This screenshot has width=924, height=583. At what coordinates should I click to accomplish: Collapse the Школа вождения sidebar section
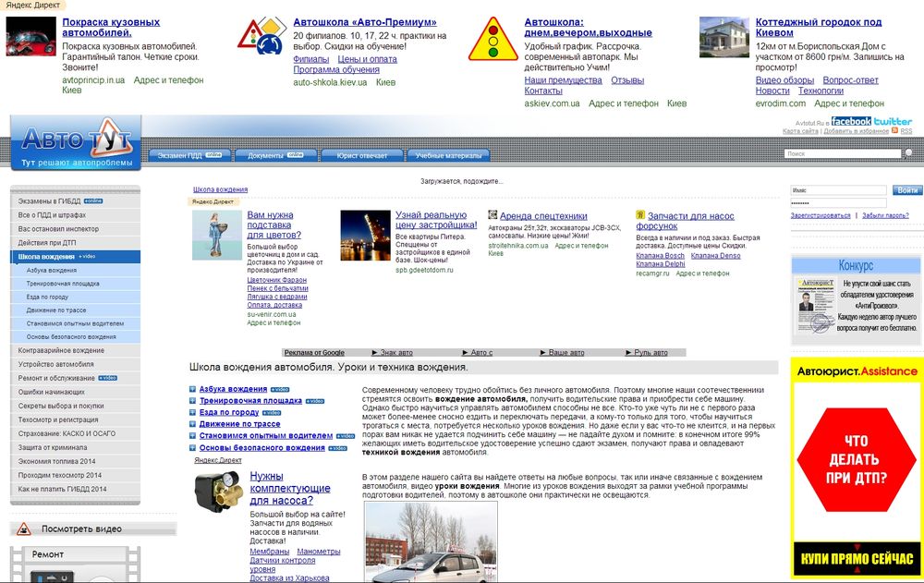click(x=76, y=257)
